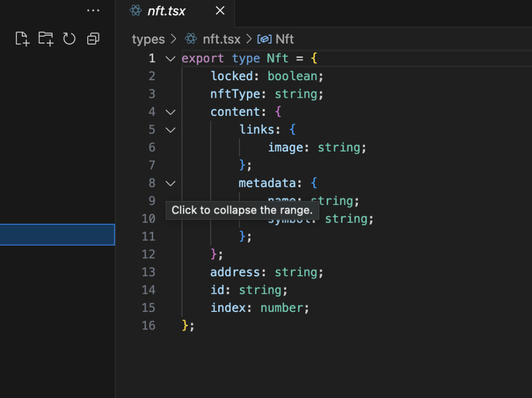532x398 pixels.
Task: Click the 'links' property name
Action: tap(257, 130)
